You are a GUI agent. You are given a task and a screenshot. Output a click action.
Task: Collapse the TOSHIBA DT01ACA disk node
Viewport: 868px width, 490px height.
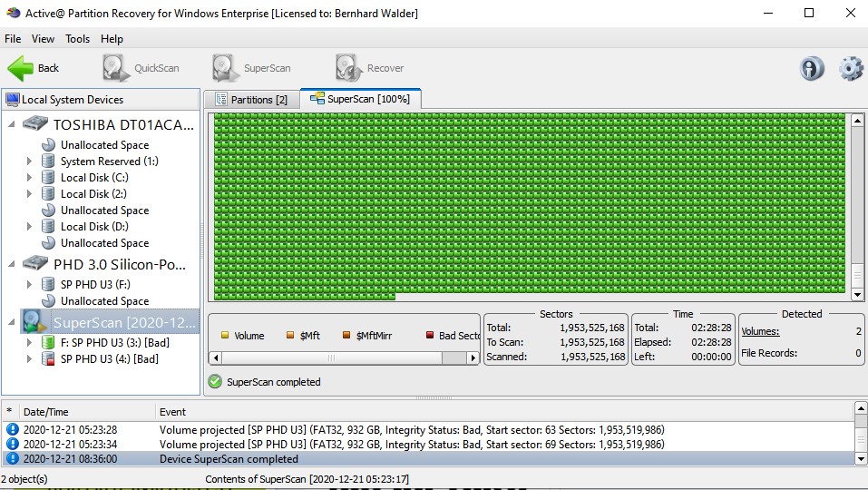[12, 124]
